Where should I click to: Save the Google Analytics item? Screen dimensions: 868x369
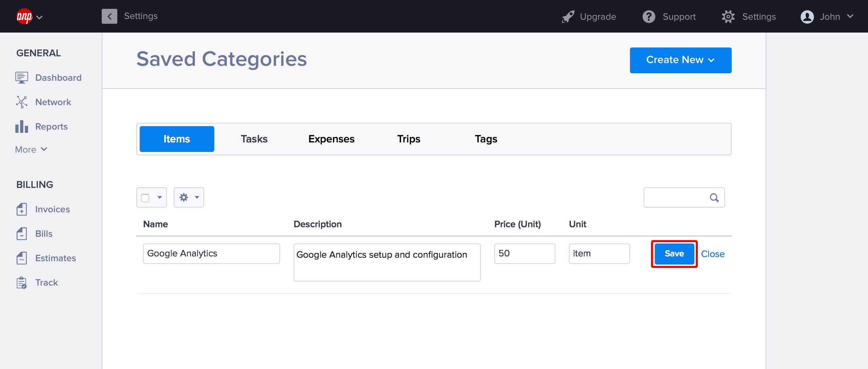[x=674, y=254]
